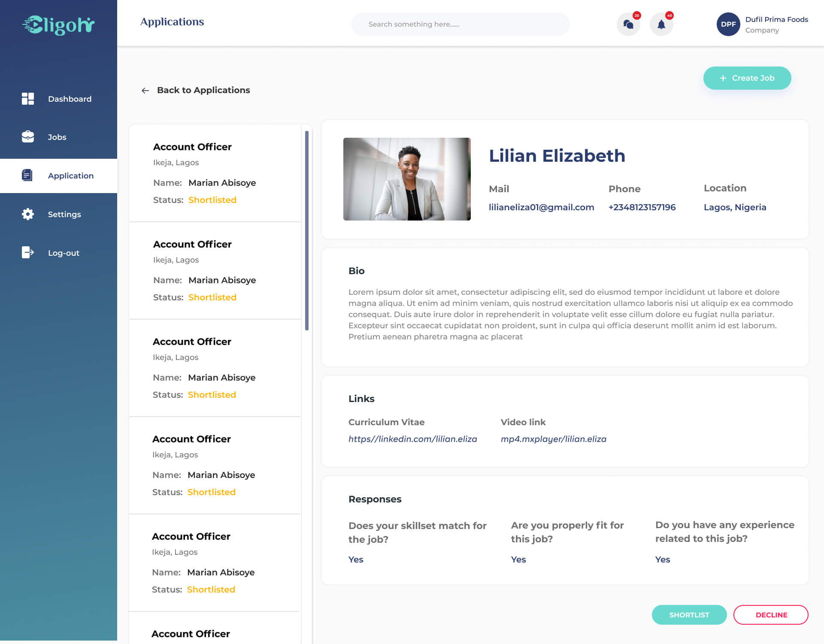824x644 pixels.
Task: Go to Dashboard menu item
Action: pyautogui.click(x=58, y=99)
